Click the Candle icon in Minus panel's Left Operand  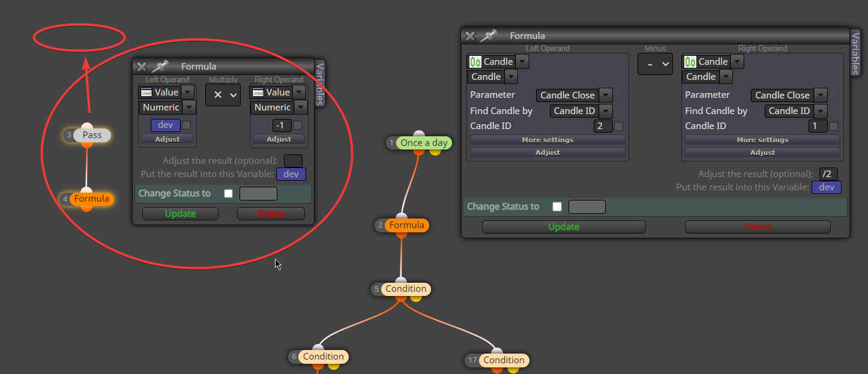(x=475, y=62)
